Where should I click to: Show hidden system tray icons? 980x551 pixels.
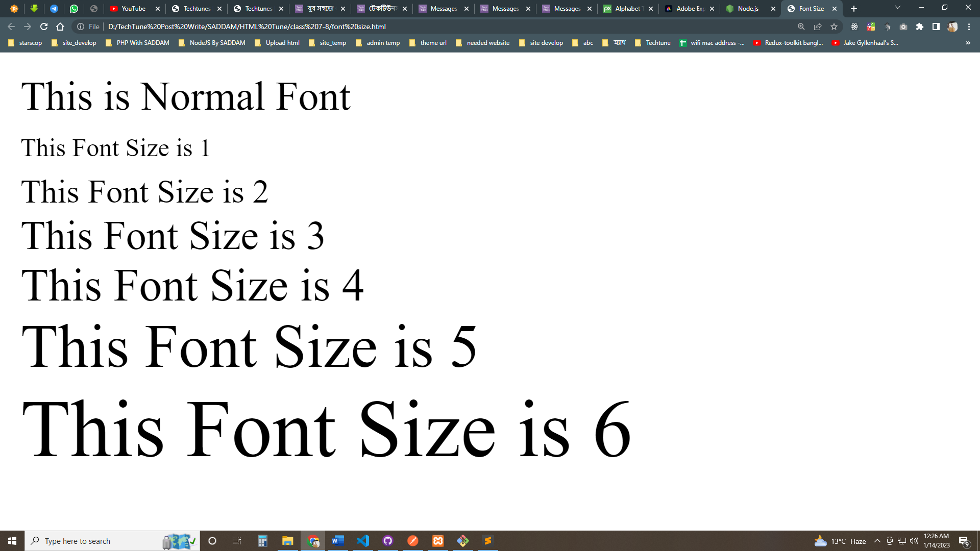(877, 541)
